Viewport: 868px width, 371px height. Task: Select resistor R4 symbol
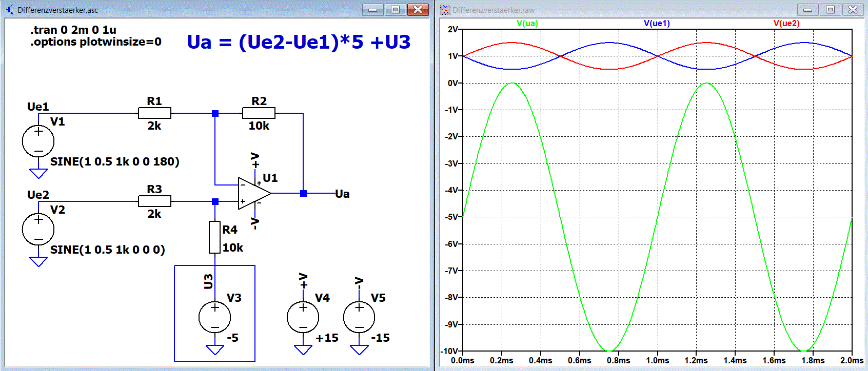(215, 237)
